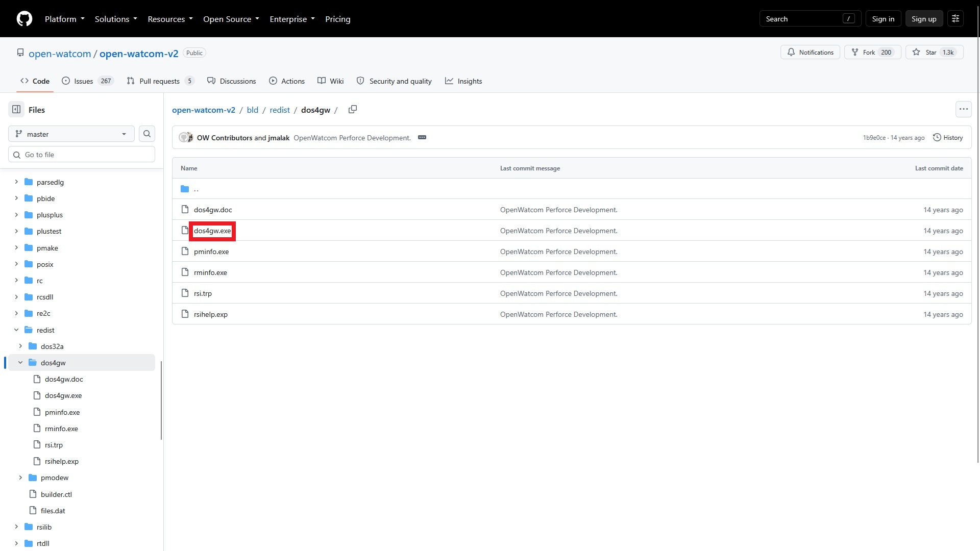
Task: Open Security and quality tab
Action: [x=394, y=81]
